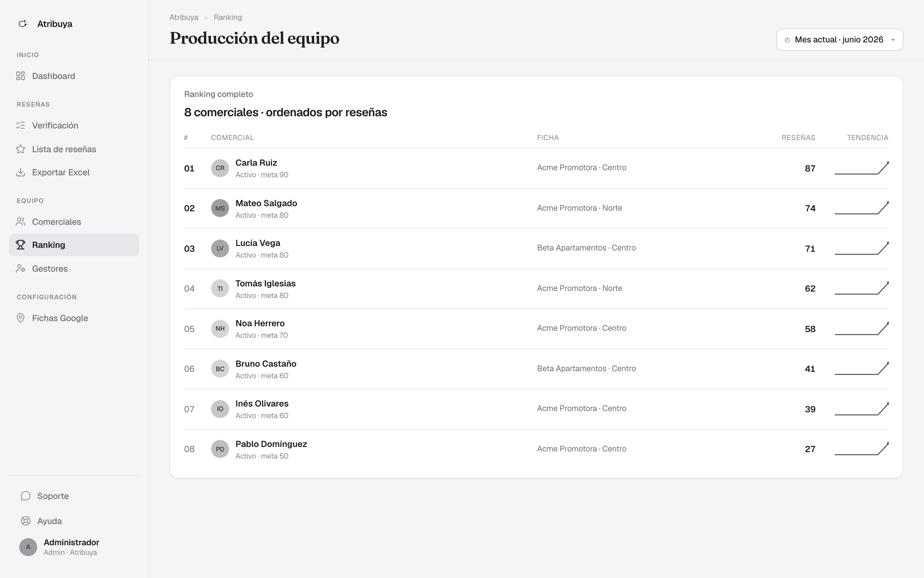Screen dimensions: 924x578
Task: Click the Comerciales people icon
Action: tap(21, 222)
